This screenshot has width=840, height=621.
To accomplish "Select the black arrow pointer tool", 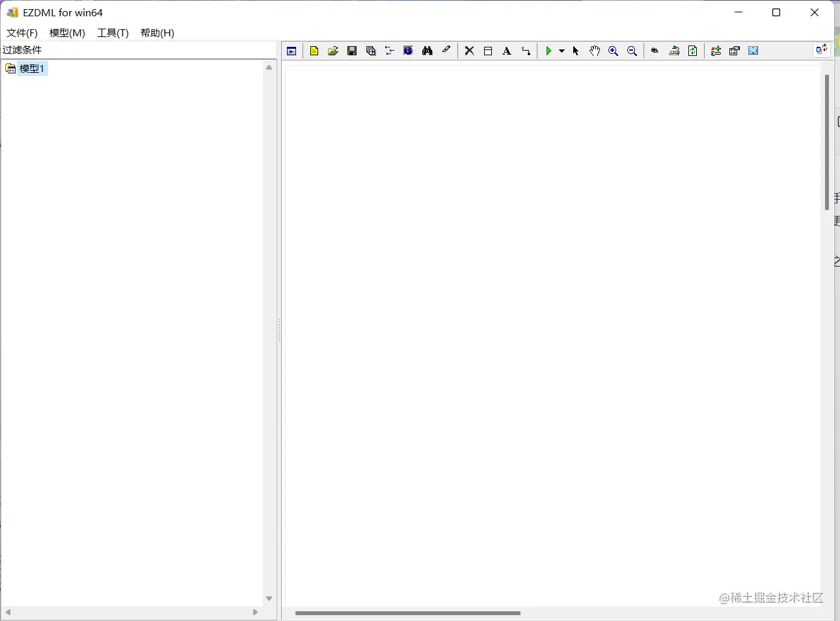I will point(576,51).
